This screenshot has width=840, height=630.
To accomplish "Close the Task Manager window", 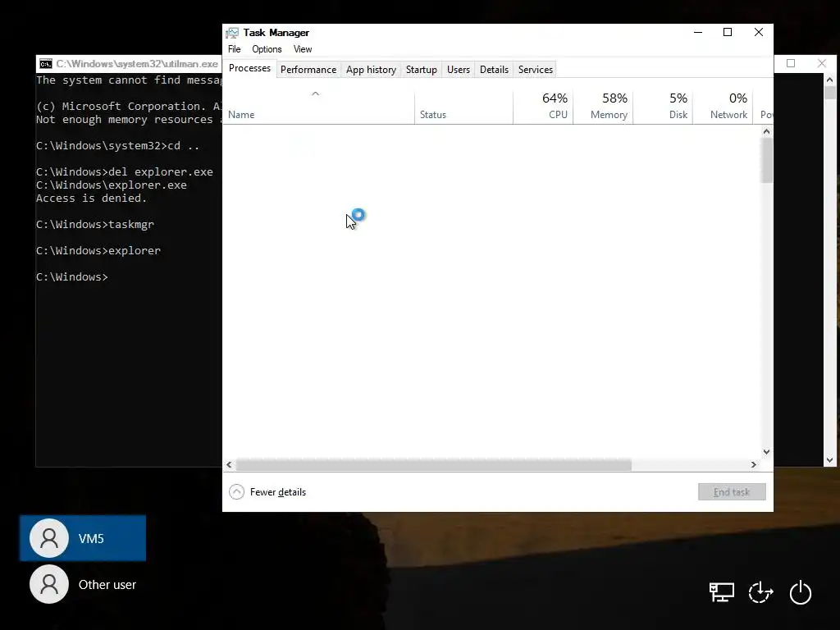I will pyautogui.click(x=759, y=32).
